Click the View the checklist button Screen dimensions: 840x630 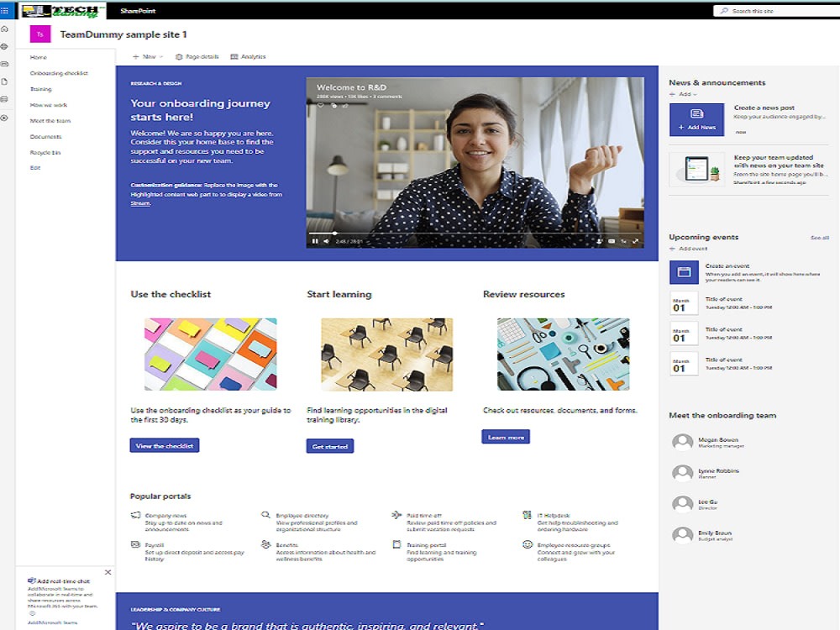pyautogui.click(x=165, y=446)
